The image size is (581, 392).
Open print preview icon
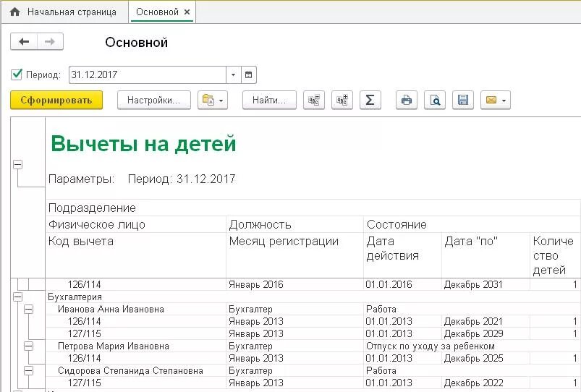pos(435,100)
